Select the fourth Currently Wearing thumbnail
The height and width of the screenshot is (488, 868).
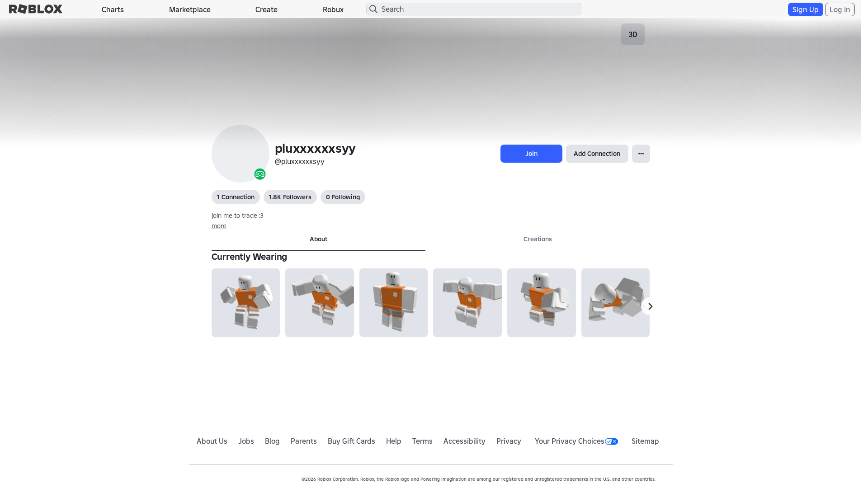[x=467, y=303]
